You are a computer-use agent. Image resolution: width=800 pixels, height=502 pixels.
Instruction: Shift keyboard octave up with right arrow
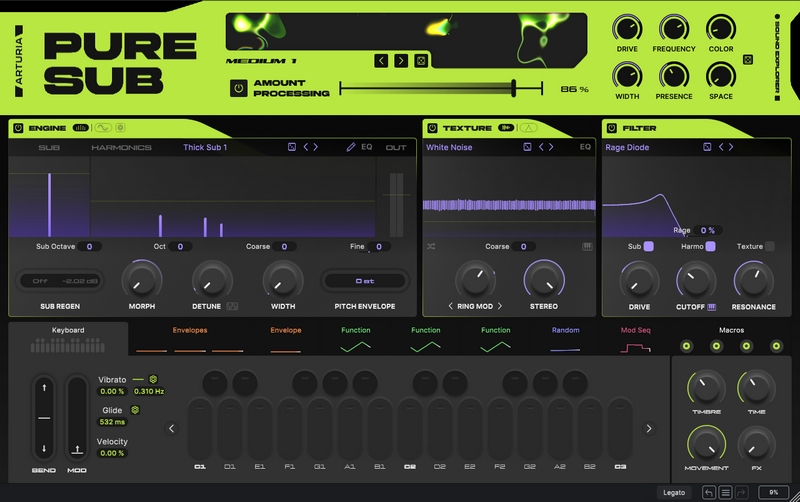coord(648,429)
